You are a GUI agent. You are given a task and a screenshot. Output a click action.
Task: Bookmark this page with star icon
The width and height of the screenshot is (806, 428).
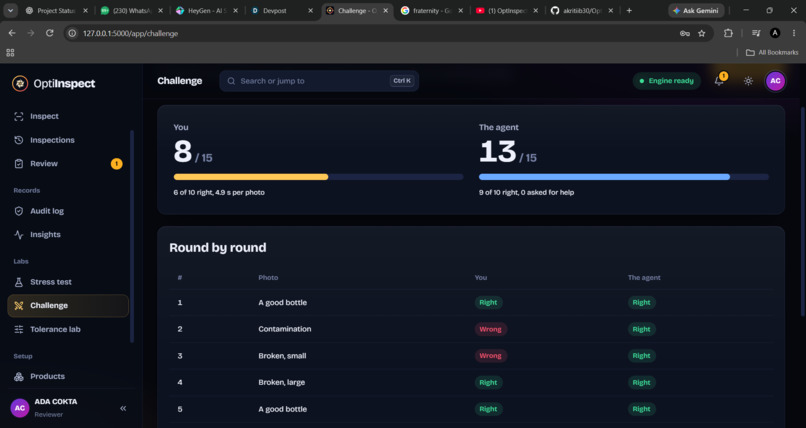pyautogui.click(x=702, y=33)
